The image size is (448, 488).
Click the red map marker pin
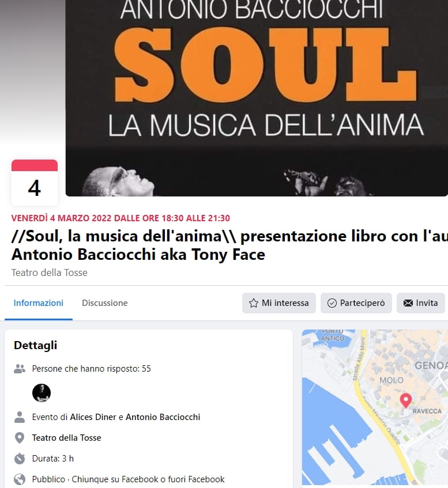click(x=406, y=400)
